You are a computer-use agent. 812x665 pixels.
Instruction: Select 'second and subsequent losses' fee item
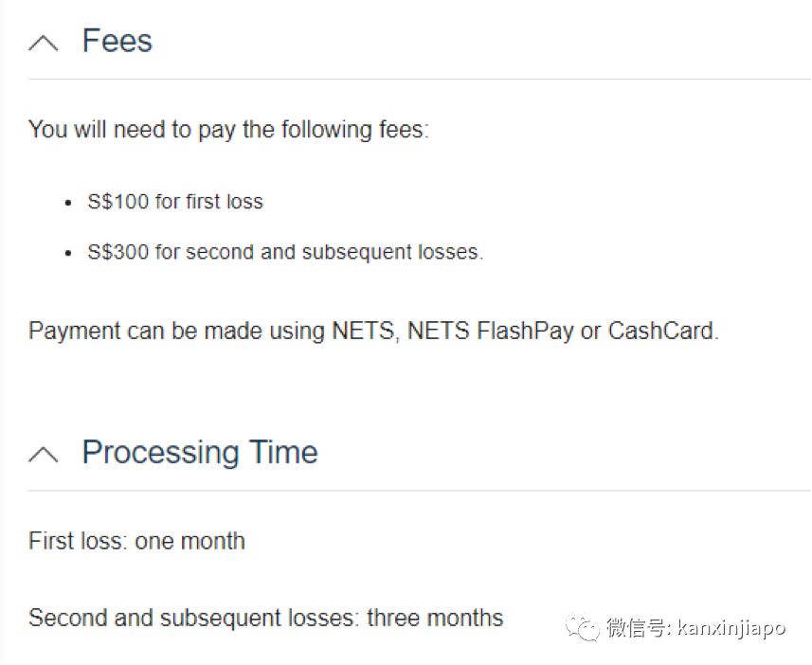coord(285,253)
